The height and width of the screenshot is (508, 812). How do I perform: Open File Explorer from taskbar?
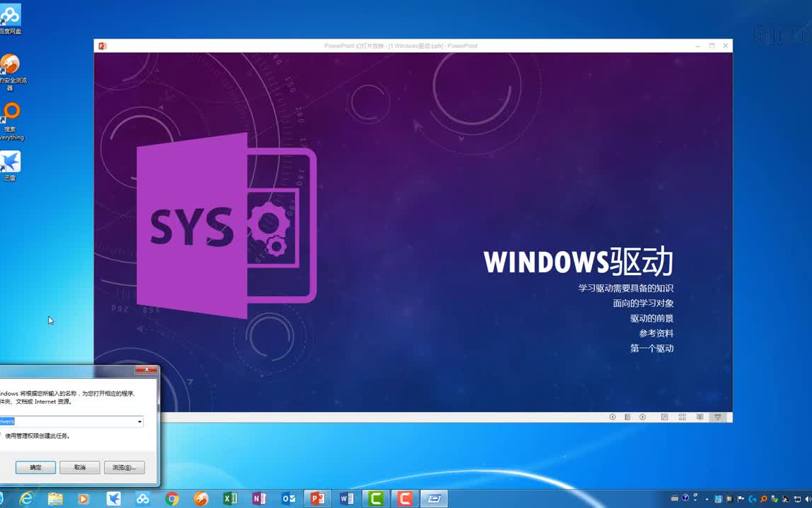coord(55,499)
